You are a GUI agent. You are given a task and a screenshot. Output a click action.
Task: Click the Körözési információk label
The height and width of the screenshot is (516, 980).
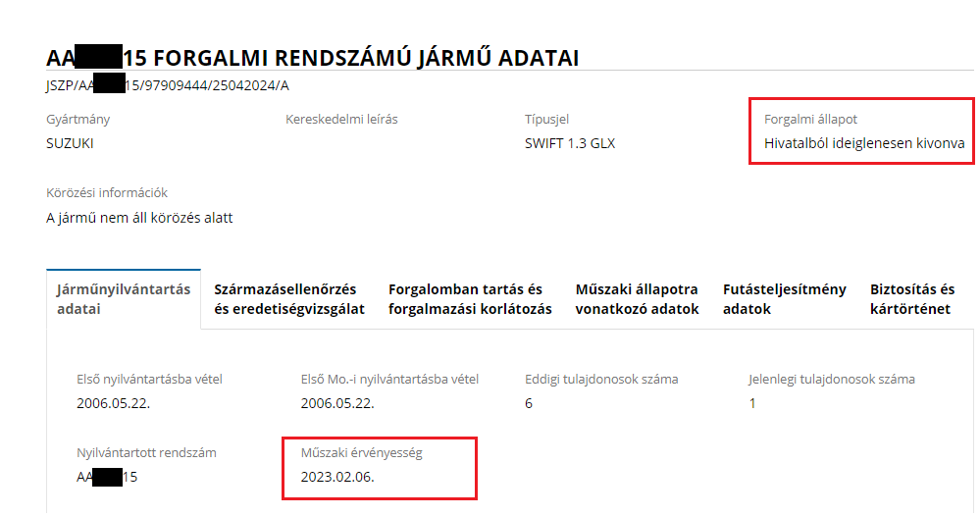coord(107,193)
